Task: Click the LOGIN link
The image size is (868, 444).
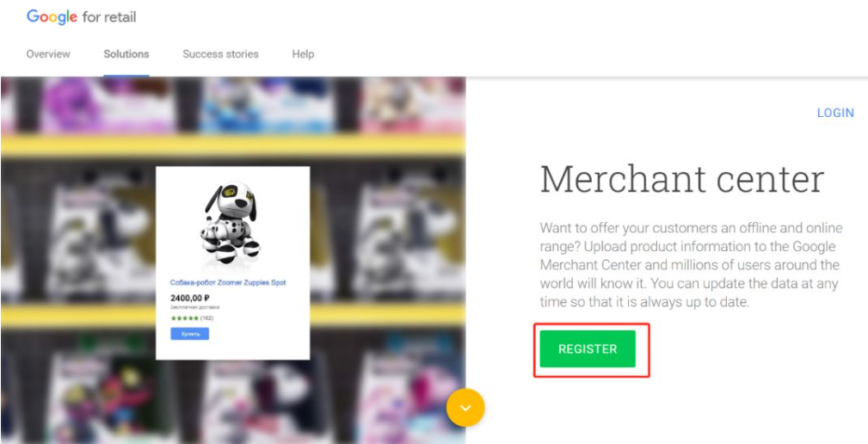Action: (835, 113)
